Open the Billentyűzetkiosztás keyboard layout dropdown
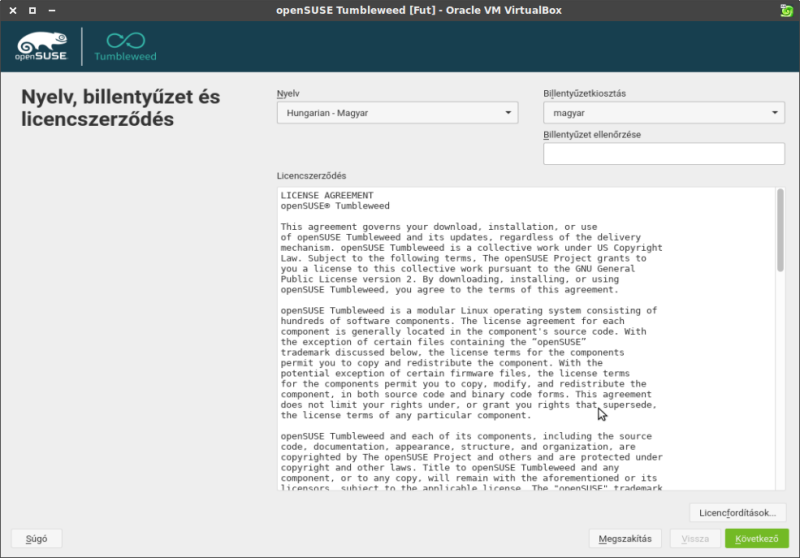 click(x=664, y=113)
